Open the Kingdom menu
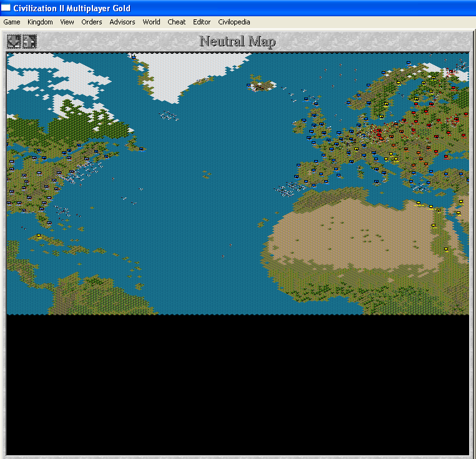Viewport: 476px width, 459px height. 40,22
